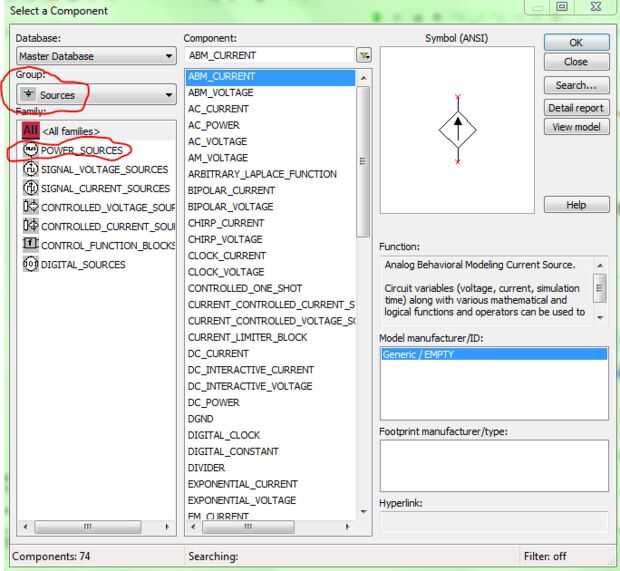Click the Detail report button
Image resolution: width=620 pixels, height=571 pixels.
577,108
